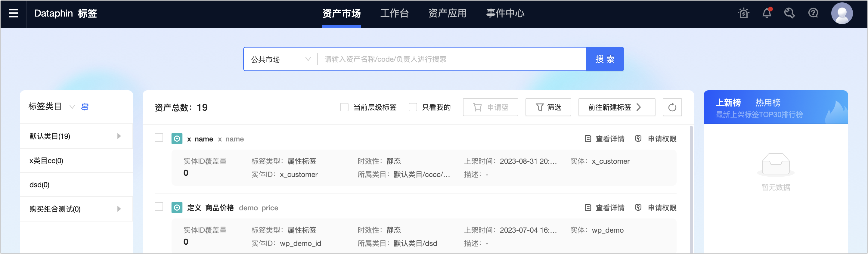The image size is (868, 254).
Task: Select the x类目cc(0) category
Action: click(76, 161)
